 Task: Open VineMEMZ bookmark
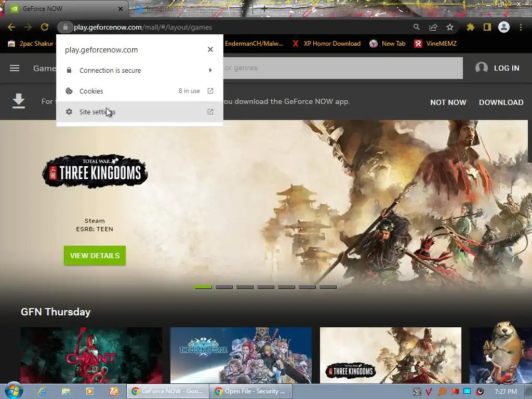[436, 44]
